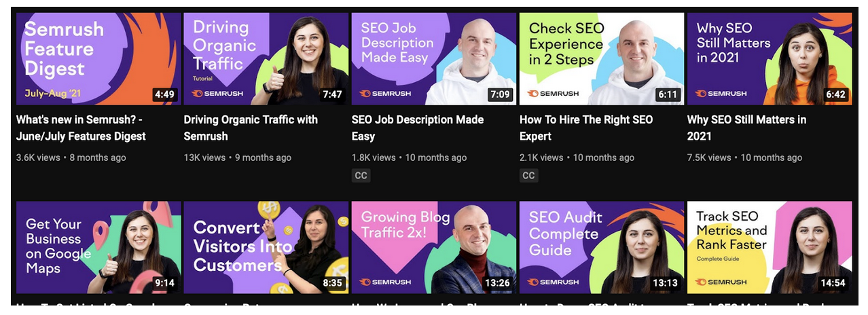
Task: Click the 4:49 duration badge
Action: point(164,94)
